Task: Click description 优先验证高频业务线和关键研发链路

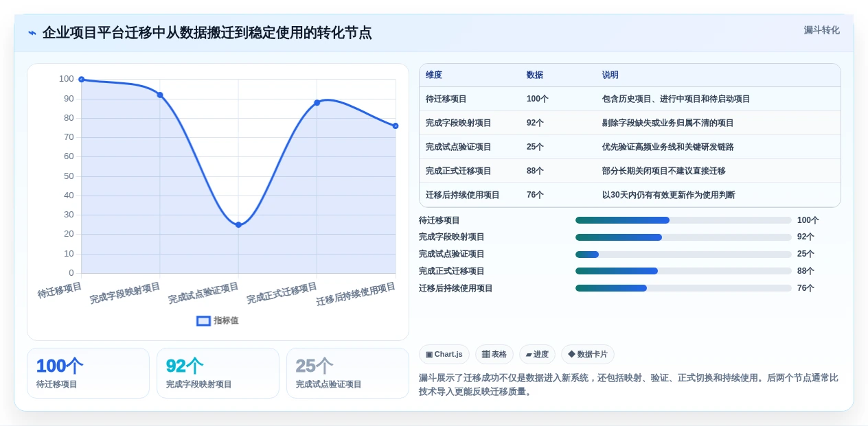Action: (668, 147)
